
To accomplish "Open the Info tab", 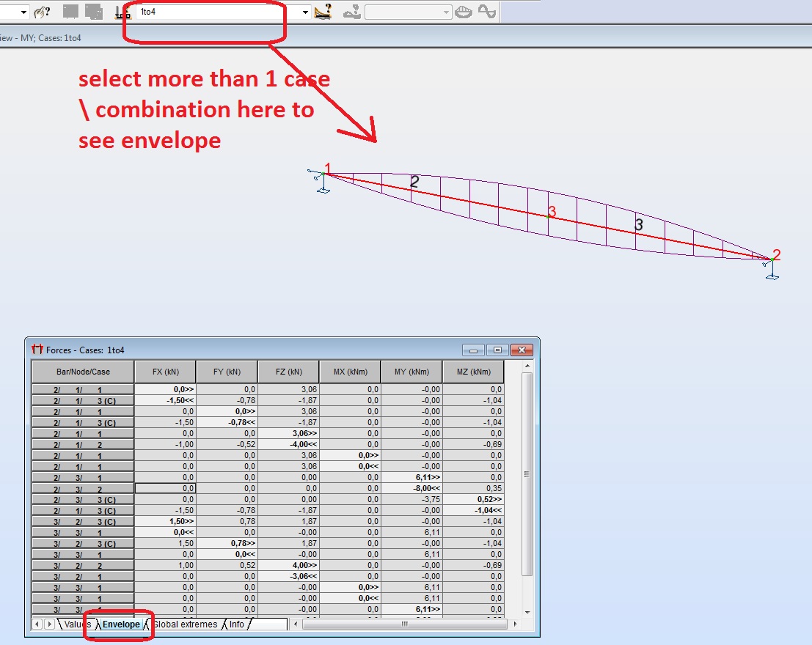I will click(x=236, y=624).
